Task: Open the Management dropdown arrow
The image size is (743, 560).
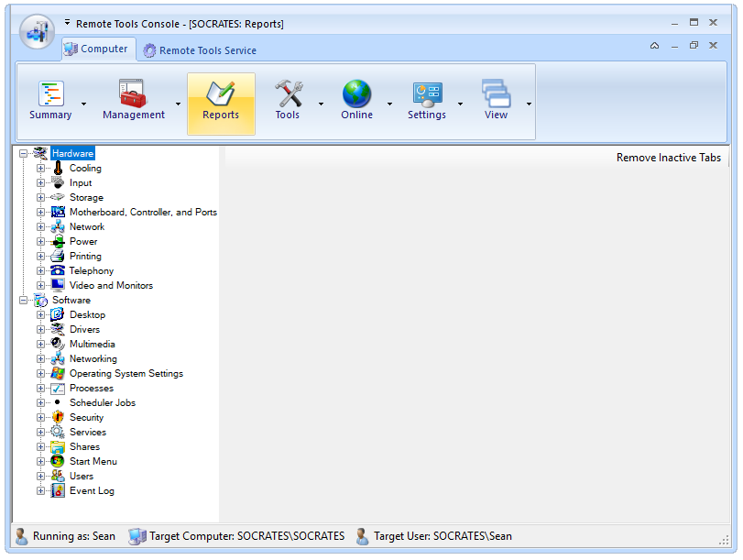Action: point(178,104)
